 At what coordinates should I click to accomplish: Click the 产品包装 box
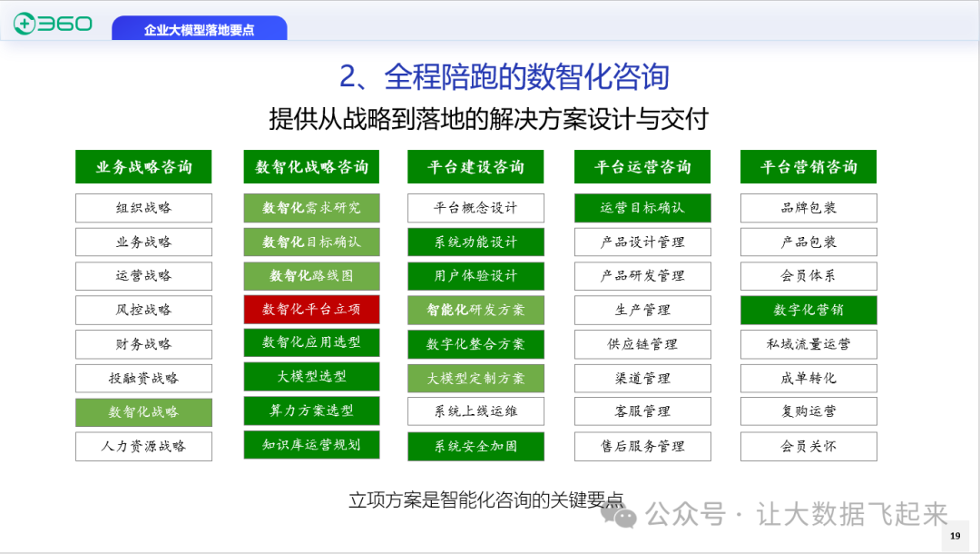(808, 242)
